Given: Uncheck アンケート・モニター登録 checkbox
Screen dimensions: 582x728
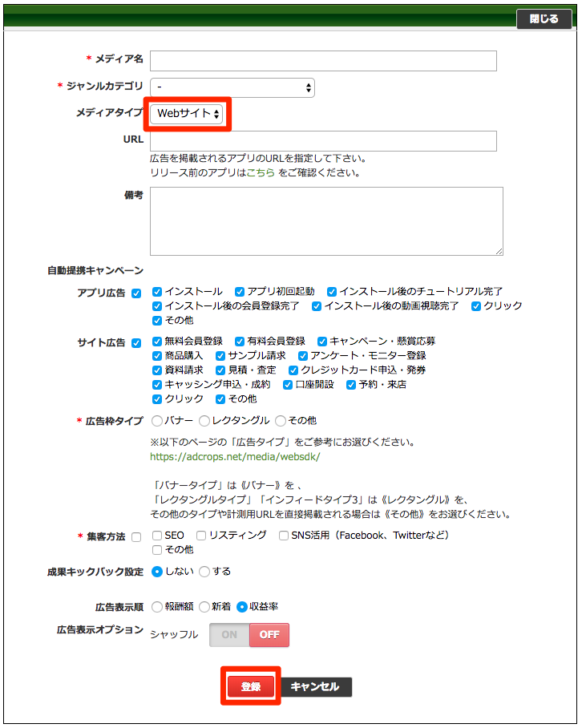Looking at the screenshot, I should pyautogui.click(x=302, y=356).
